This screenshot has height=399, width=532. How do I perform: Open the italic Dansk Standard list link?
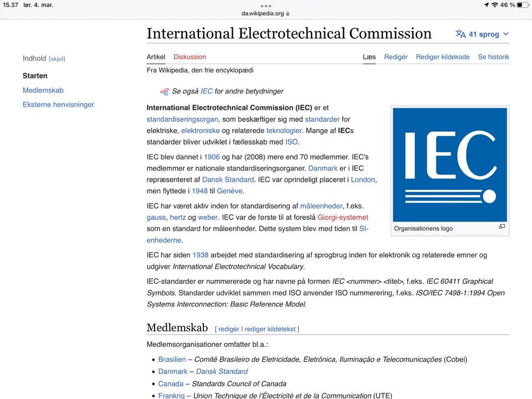pos(222,372)
